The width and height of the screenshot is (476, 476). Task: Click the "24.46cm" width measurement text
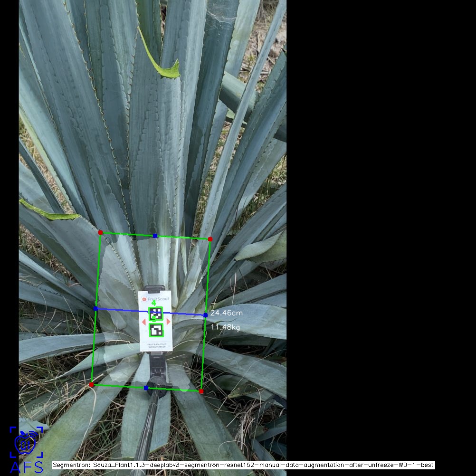[x=227, y=313]
